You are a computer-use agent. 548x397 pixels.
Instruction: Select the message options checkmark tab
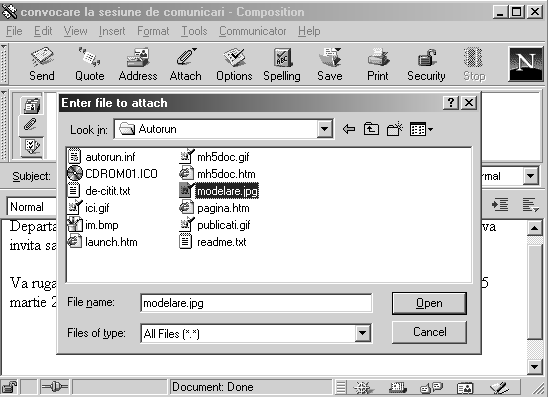point(31,146)
